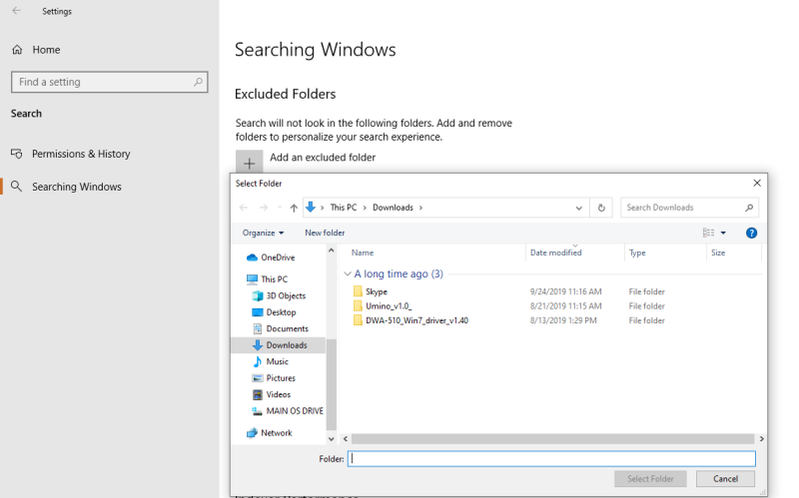Click the up one level arrow

[x=294, y=207]
